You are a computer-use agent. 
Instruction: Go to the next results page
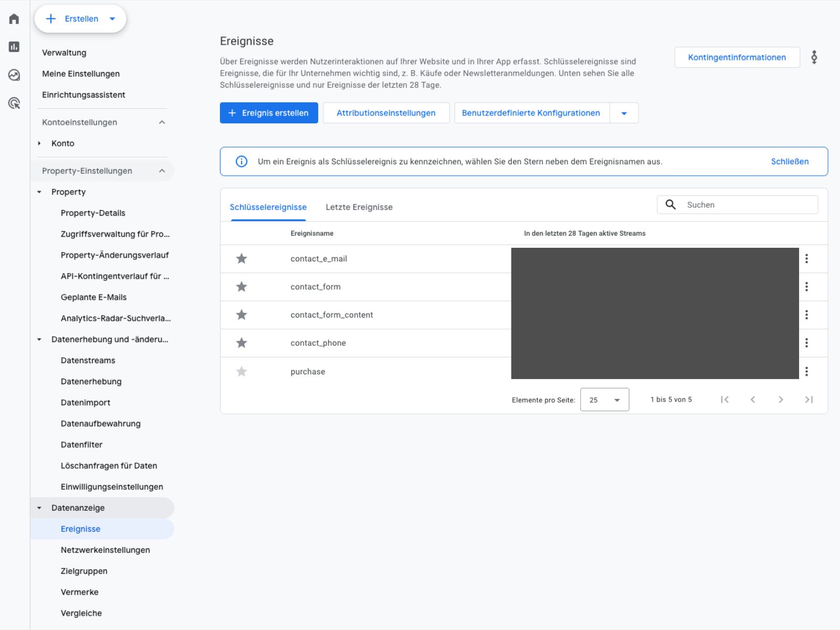click(x=781, y=400)
